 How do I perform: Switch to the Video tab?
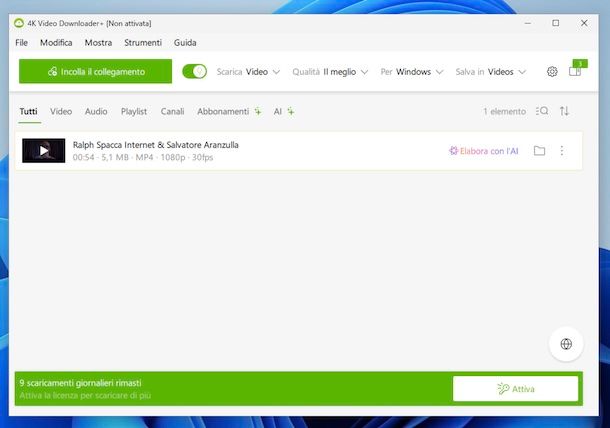(61, 112)
